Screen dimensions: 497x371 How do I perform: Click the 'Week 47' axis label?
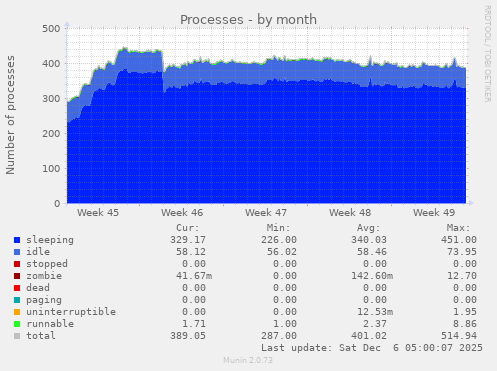click(x=266, y=213)
